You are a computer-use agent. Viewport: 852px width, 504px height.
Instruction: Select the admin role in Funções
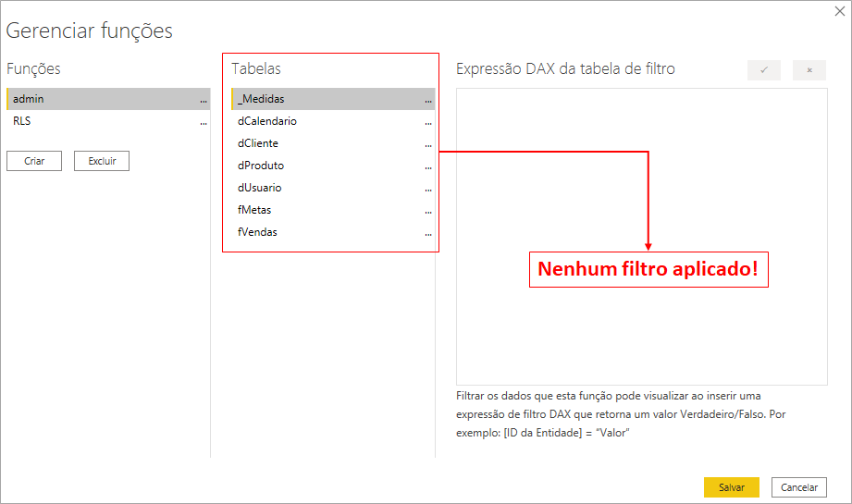[29, 99]
